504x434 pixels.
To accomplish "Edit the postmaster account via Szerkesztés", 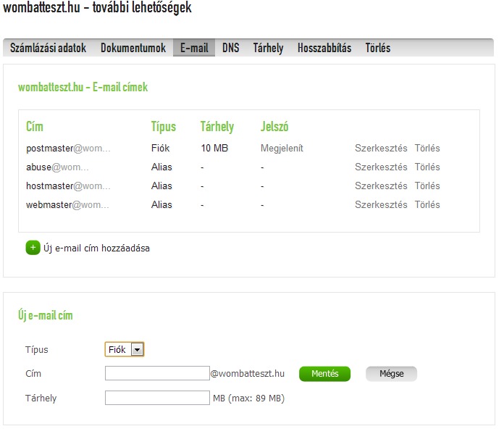I will point(381,149).
